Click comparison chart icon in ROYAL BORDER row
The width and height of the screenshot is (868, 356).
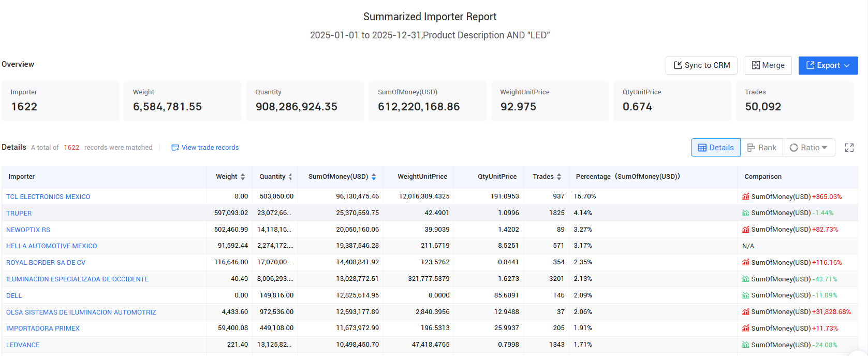point(745,262)
